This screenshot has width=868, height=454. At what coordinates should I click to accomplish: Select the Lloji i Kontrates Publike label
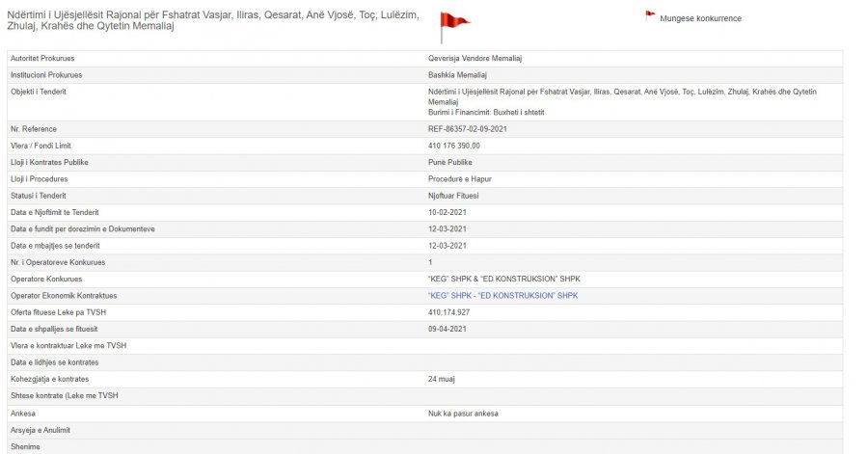[49, 163]
